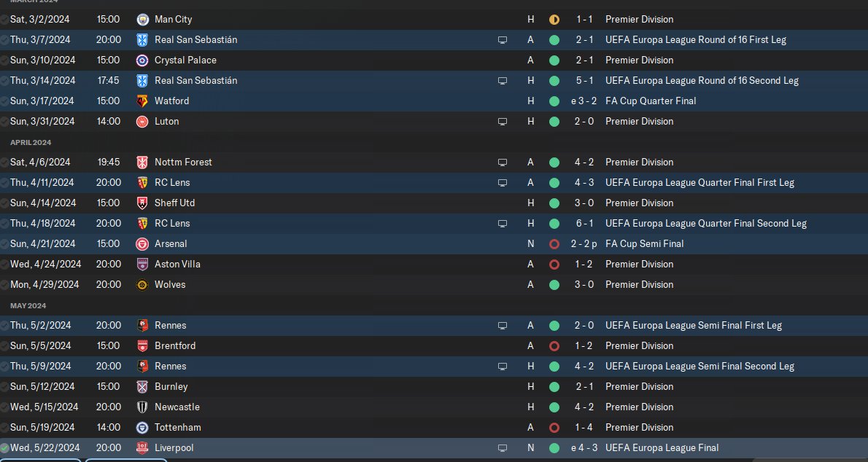The image size is (868, 462).
Task: Click the RC Lens badge on 4/11/2024
Action: tap(142, 183)
